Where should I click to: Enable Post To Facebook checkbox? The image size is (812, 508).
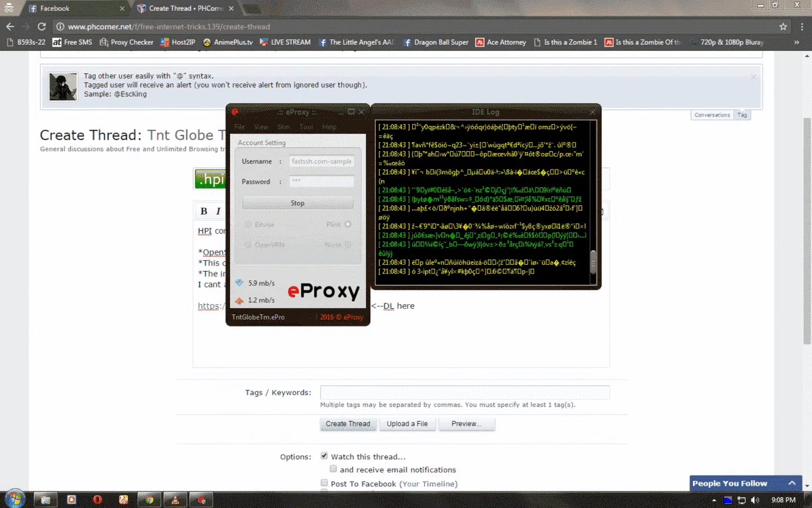[324, 483]
